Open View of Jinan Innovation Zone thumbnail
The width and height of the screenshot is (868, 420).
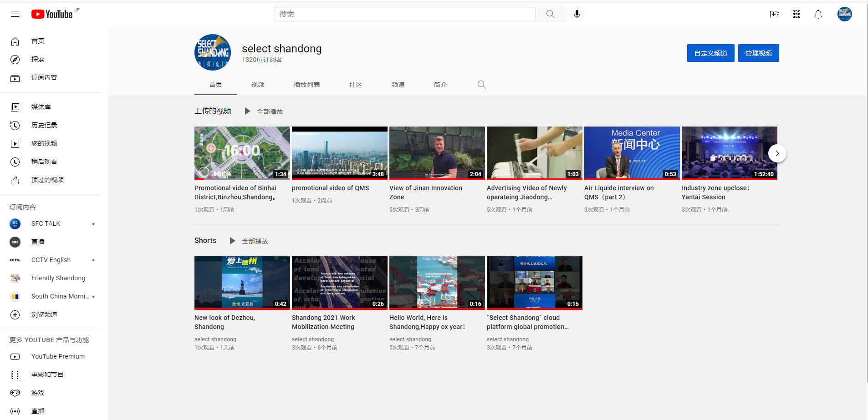click(437, 153)
